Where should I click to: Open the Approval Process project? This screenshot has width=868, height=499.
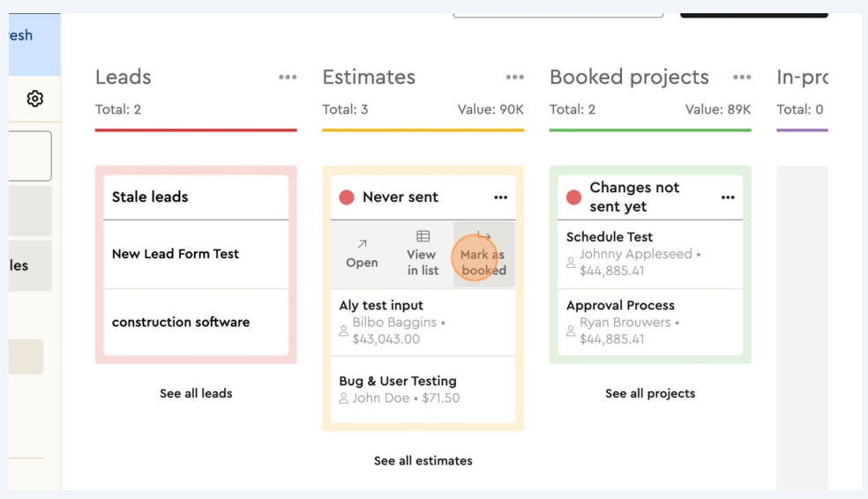pyautogui.click(x=620, y=305)
